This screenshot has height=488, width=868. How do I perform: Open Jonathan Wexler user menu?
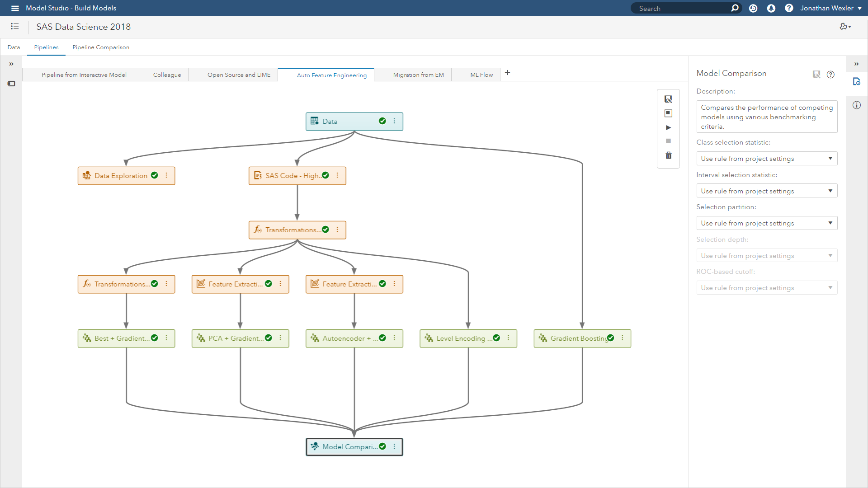(830, 8)
